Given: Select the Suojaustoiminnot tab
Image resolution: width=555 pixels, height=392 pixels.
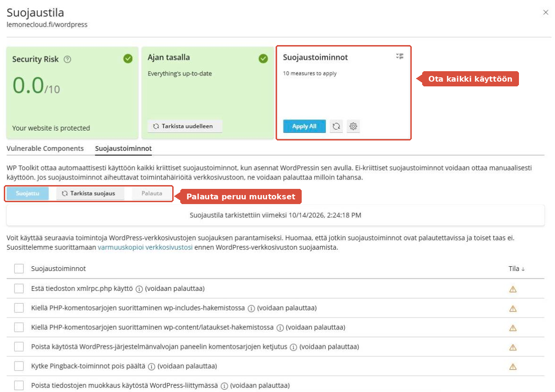Looking at the screenshot, I should click(123, 149).
